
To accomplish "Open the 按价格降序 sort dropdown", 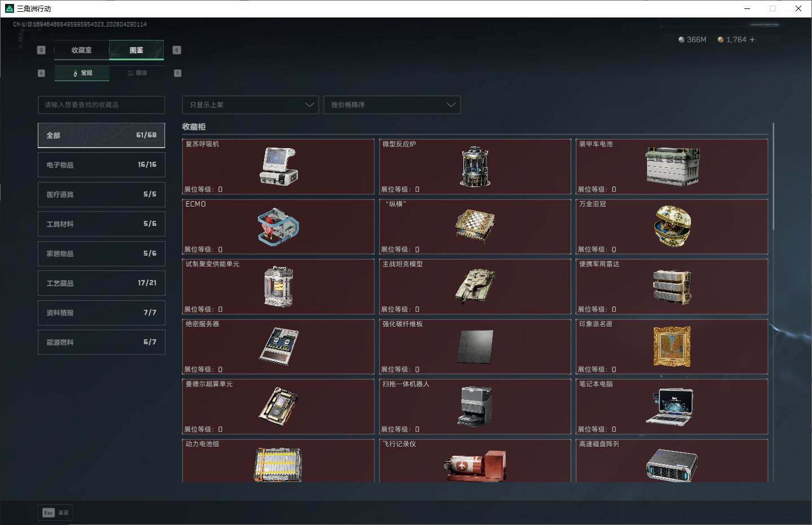I will pos(392,105).
